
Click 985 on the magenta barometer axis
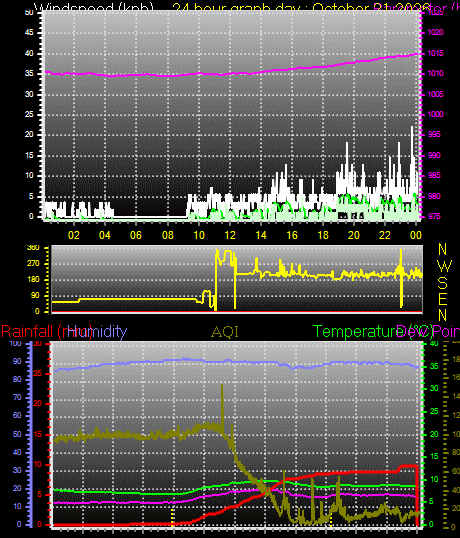point(434,176)
